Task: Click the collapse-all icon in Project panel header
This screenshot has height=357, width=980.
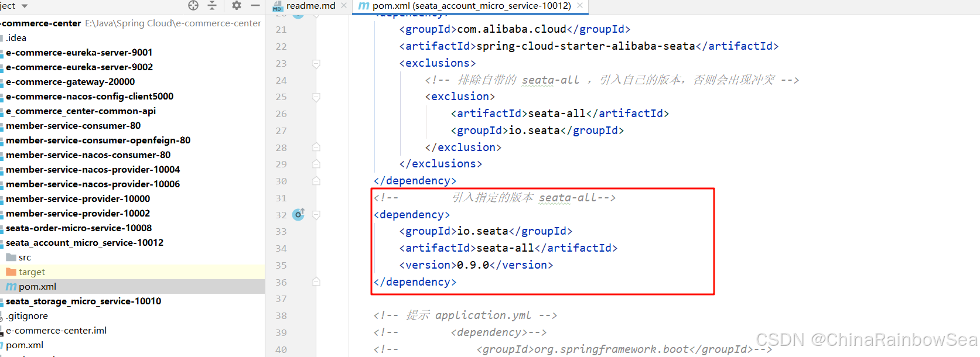Action: [212, 5]
